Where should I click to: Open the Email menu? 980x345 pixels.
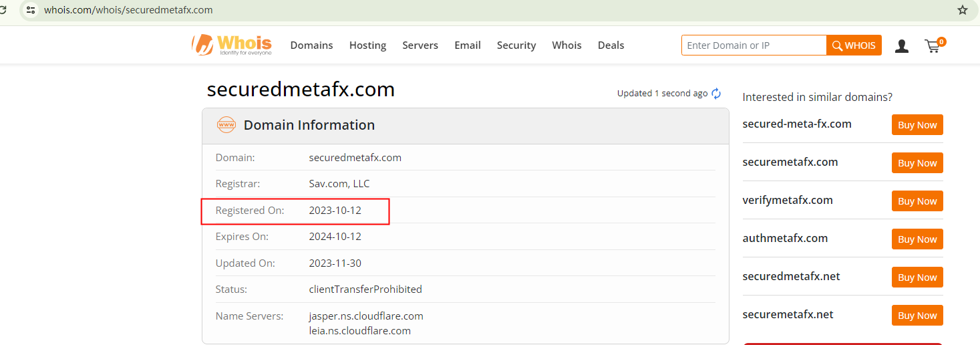click(x=468, y=45)
